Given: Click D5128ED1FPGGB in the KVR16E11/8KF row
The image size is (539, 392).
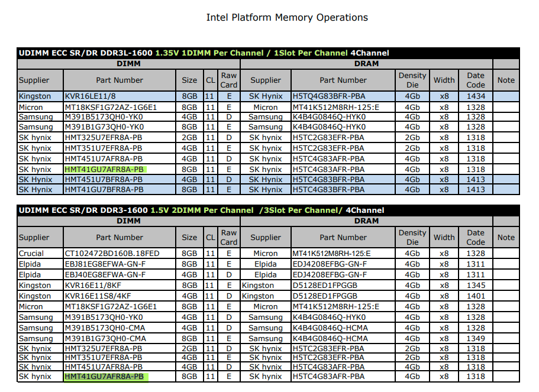Looking at the screenshot, I should [x=325, y=286].
